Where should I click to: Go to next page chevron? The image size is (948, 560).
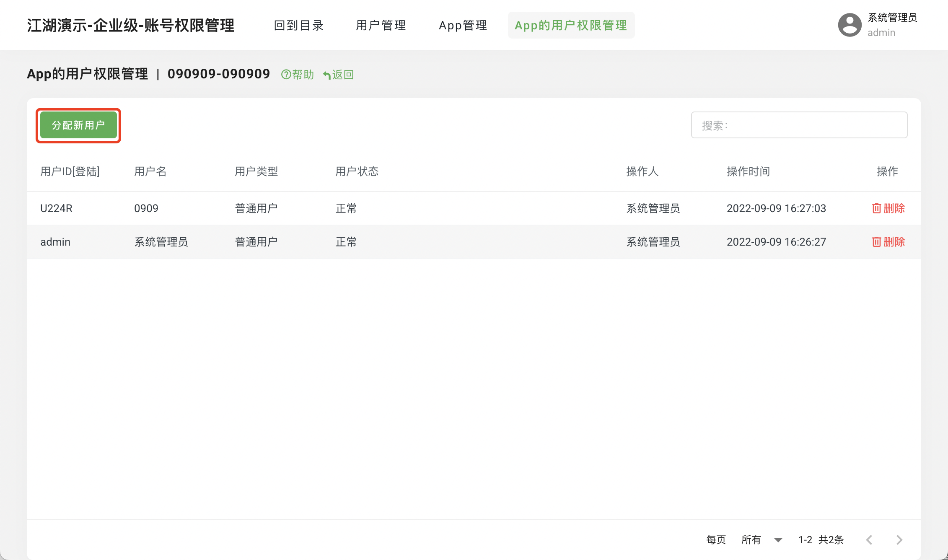pyautogui.click(x=899, y=540)
